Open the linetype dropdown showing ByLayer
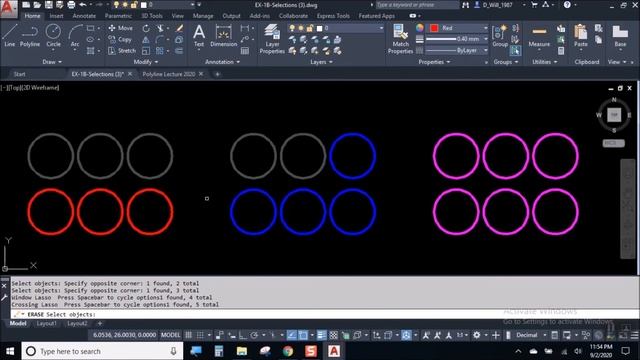The height and width of the screenshot is (360, 640). [x=458, y=50]
